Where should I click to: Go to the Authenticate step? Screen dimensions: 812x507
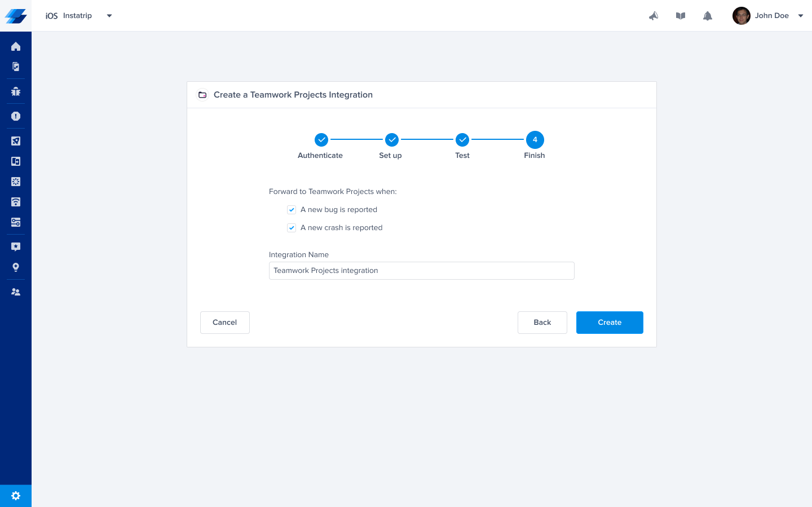[321, 139]
